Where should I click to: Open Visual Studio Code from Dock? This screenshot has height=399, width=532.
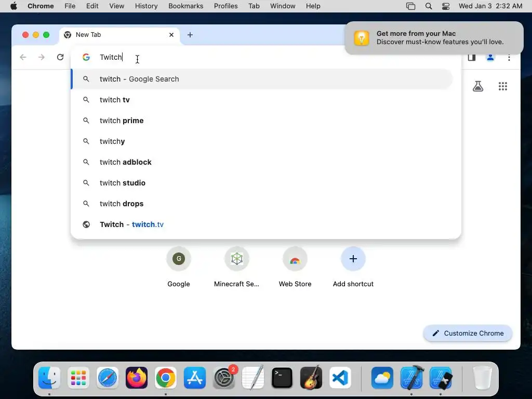[x=340, y=378]
